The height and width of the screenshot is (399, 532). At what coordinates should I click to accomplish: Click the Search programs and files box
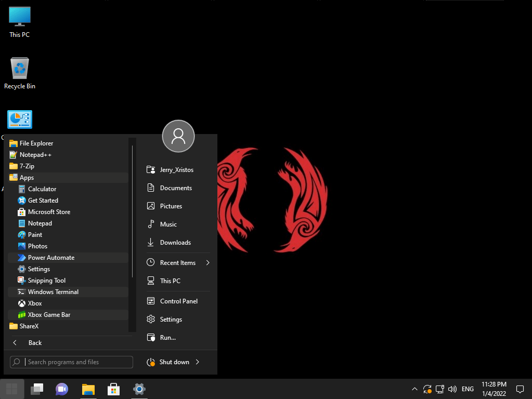coord(78,362)
